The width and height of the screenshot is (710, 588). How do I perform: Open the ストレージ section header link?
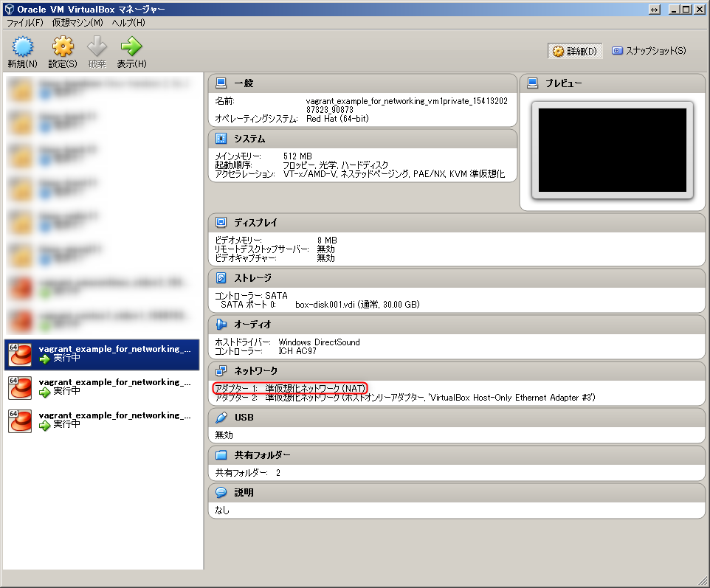[x=252, y=278]
